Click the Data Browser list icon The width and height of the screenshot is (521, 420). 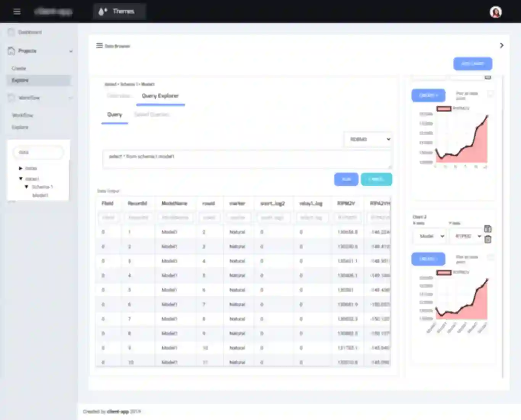pyautogui.click(x=99, y=46)
